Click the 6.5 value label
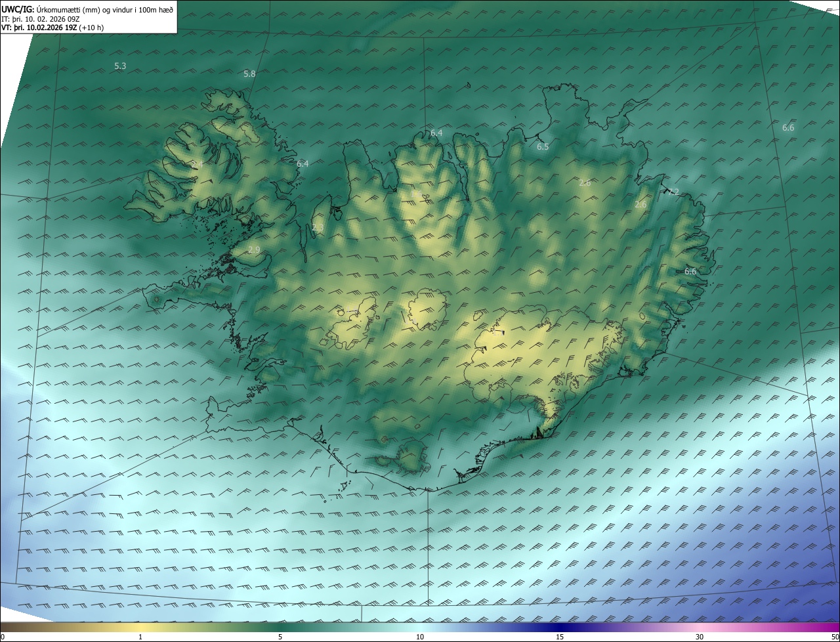 point(543,147)
